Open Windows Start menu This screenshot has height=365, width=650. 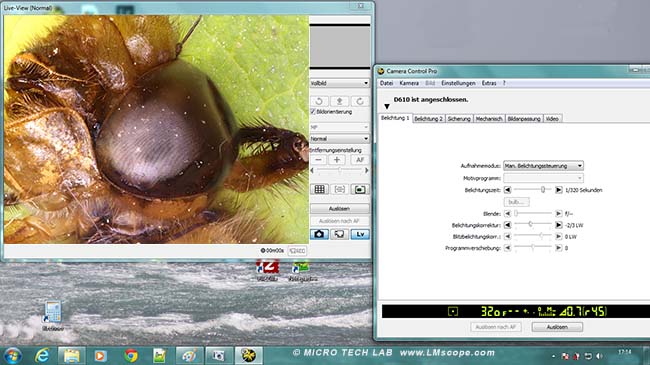coord(12,356)
